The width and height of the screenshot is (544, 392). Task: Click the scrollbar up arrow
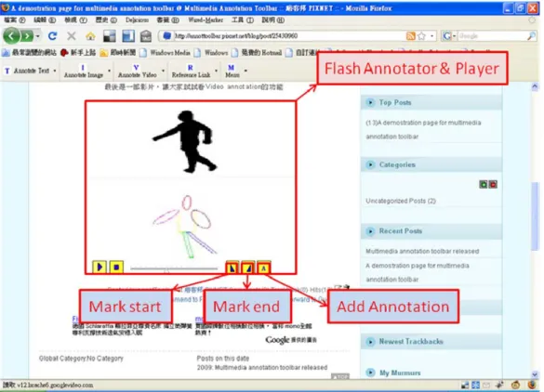tap(535, 86)
